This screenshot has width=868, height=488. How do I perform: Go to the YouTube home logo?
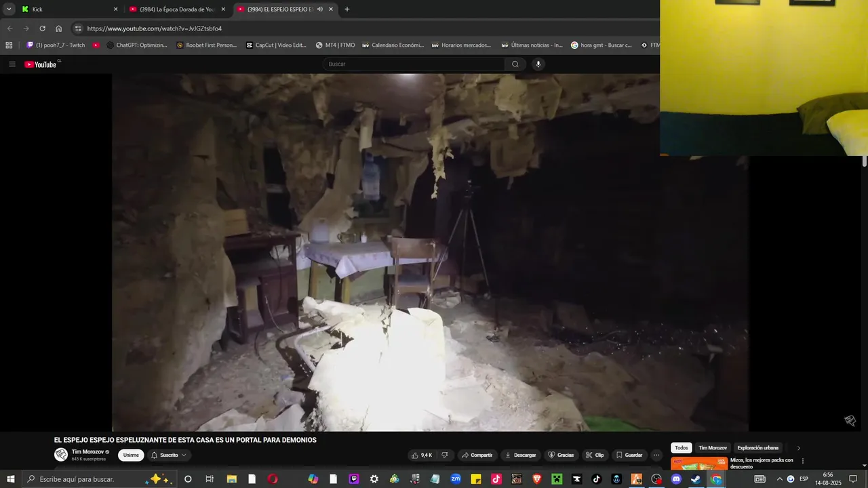[41, 64]
